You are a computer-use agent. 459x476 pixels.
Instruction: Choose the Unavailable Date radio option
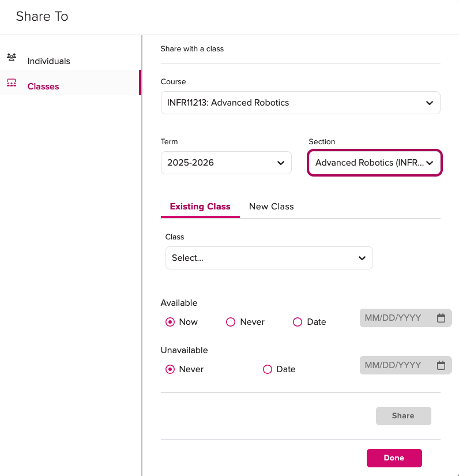coord(268,369)
